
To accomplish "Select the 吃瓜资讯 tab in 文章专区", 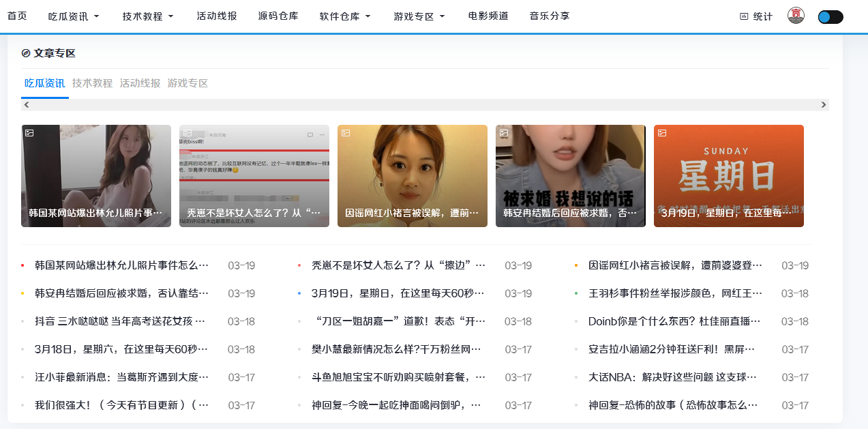I will [45, 83].
